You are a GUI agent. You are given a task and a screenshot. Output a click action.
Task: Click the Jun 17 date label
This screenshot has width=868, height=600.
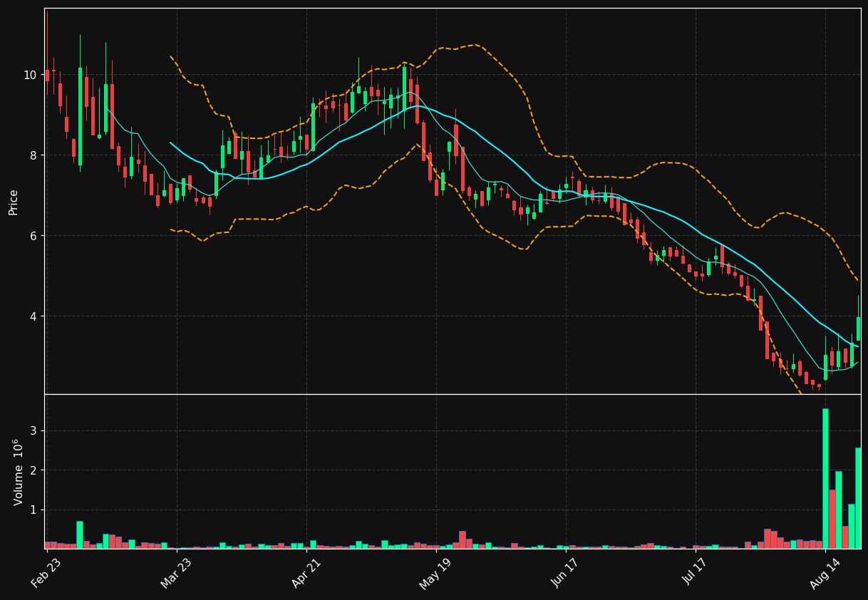(x=566, y=573)
